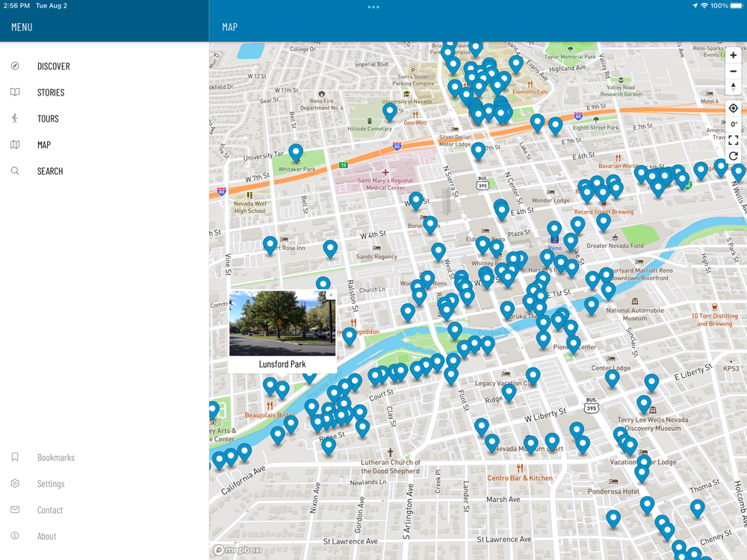Image resolution: width=747 pixels, height=560 pixels.
Task: Click the Sands Regency map label
Action: (x=376, y=257)
